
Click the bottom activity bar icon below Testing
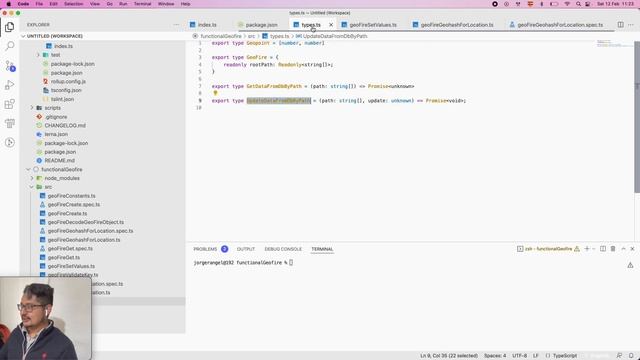(9, 142)
